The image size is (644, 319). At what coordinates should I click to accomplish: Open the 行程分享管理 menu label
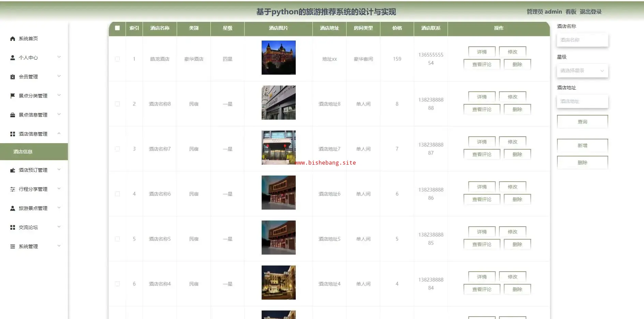33,189
